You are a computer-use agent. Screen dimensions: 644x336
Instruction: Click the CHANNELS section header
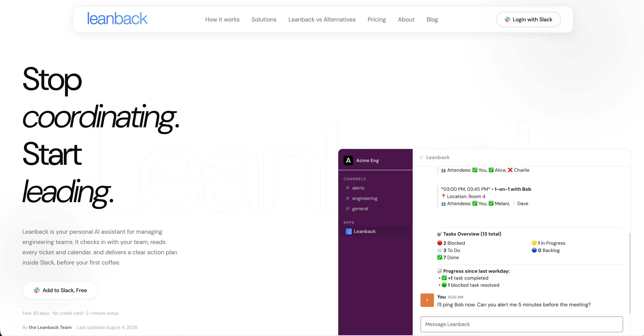[x=355, y=179]
